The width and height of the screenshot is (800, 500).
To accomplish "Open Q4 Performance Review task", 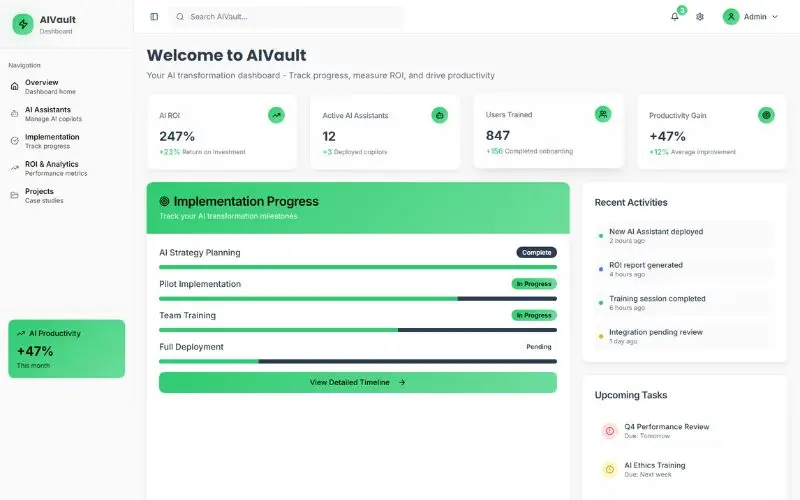I will click(x=685, y=431).
